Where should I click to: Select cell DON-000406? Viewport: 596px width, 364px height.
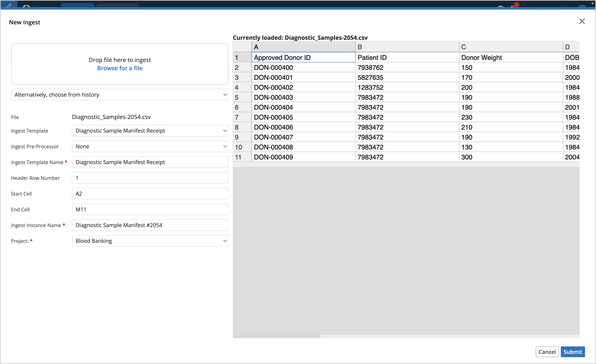(x=304, y=127)
